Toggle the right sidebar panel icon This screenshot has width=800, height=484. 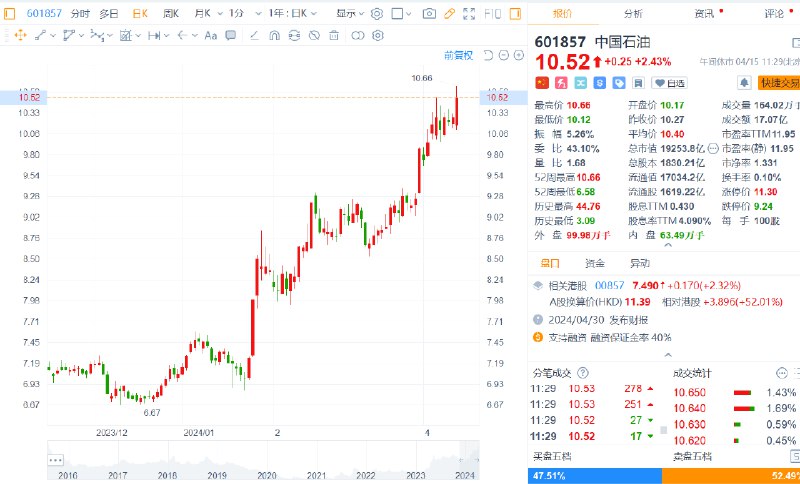[x=515, y=14]
